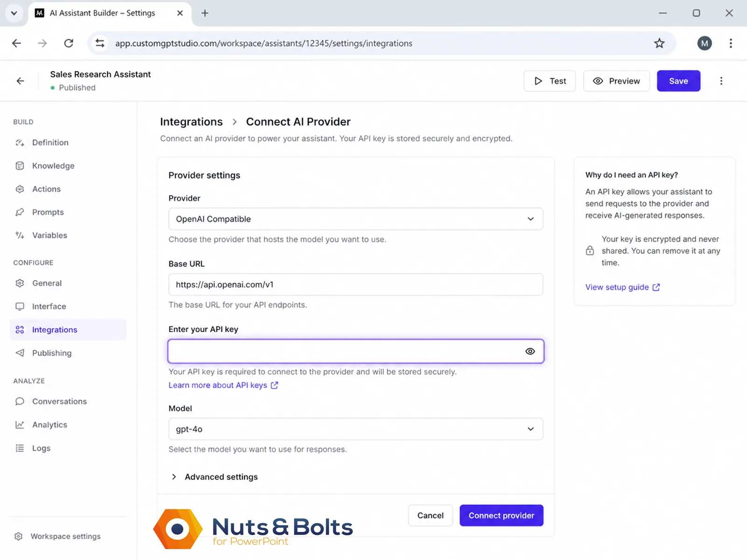The image size is (747, 560).
Task: Click the address bar URL
Action: pos(264,43)
